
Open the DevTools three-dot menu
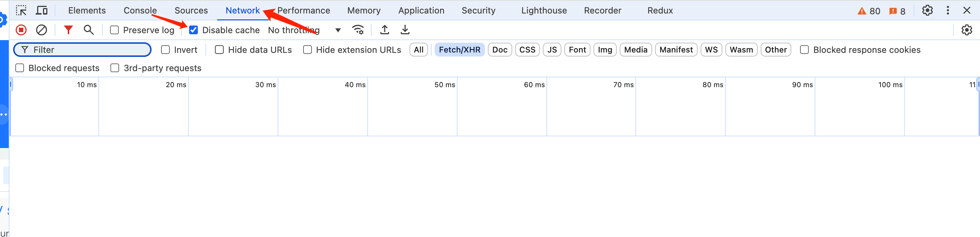(948, 10)
